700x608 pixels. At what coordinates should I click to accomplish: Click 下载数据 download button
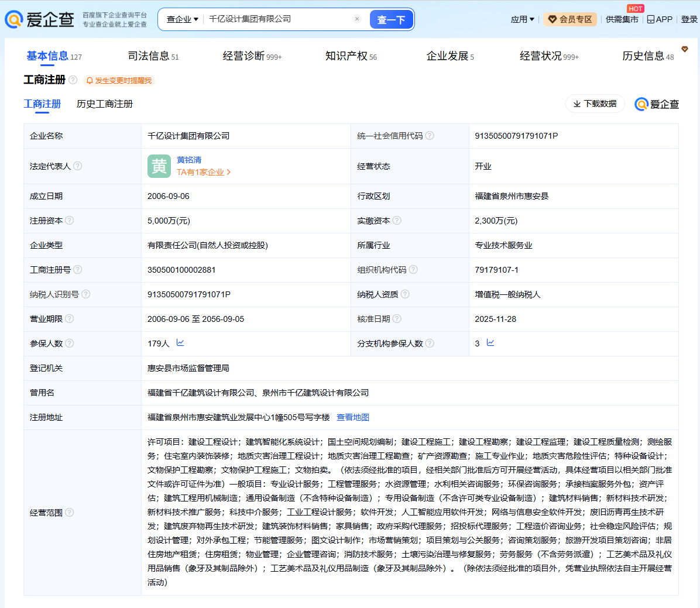point(595,104)
